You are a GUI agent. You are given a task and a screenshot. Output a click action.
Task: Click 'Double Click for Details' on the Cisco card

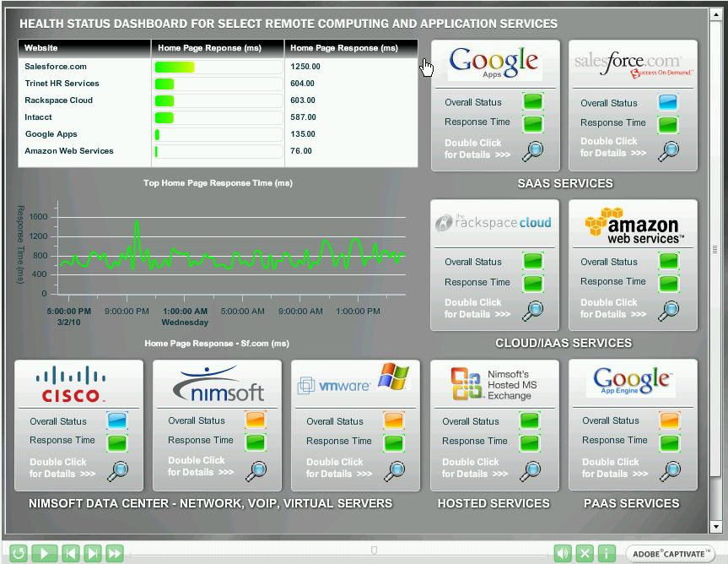[62, 468]
